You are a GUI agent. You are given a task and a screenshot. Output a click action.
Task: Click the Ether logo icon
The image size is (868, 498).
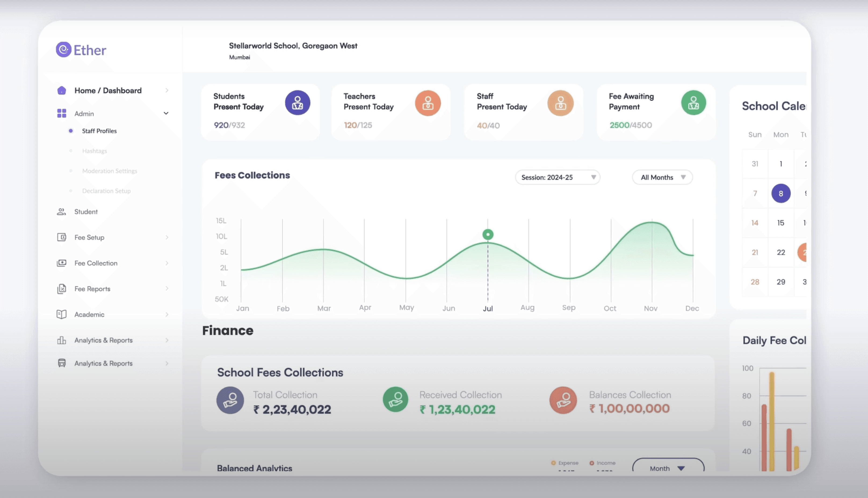[64, 50]
